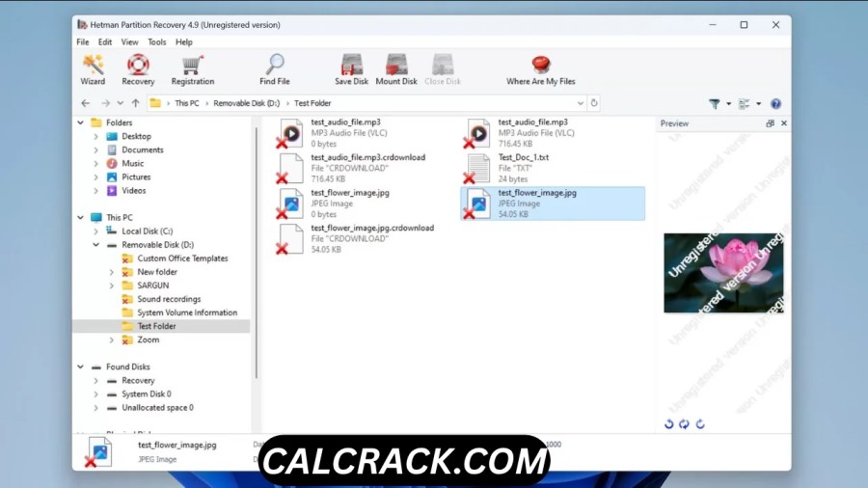Open the Edit menu
The width and height of the screenshot is (868, 488).
[x=104, y=42]
